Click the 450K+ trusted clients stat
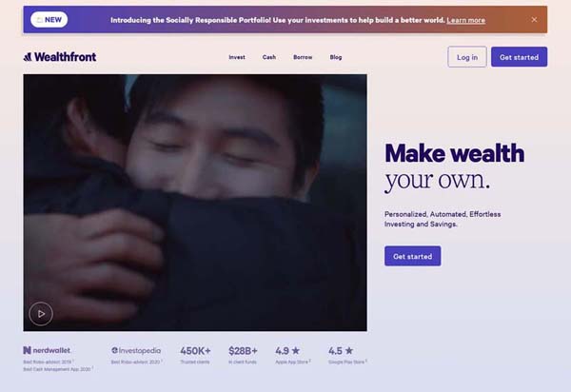The image size is (571, 392). pyautogui.click(x=196, y=350)
